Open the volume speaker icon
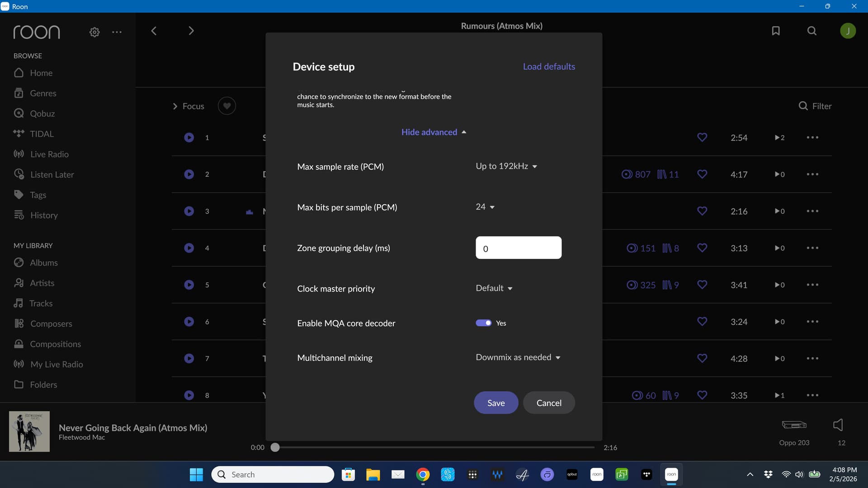The width and height of the screenshot is (868, 488). (x=838, y=425)
